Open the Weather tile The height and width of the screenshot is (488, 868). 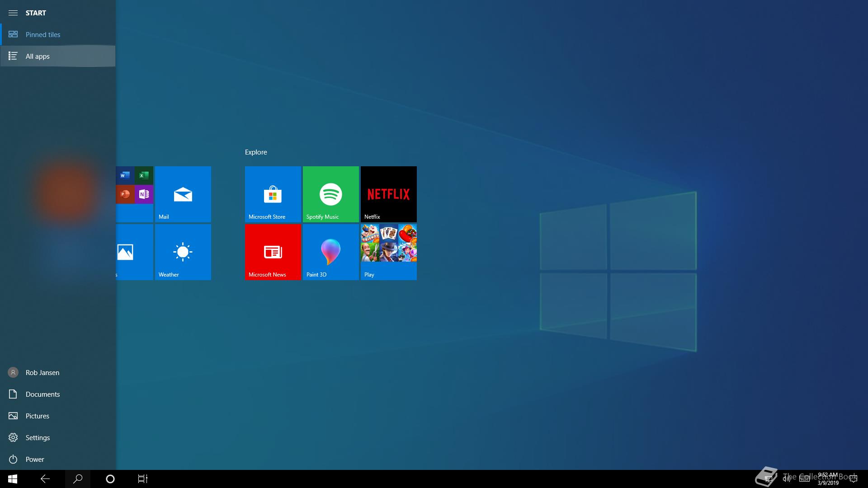[x=183, y=252]
